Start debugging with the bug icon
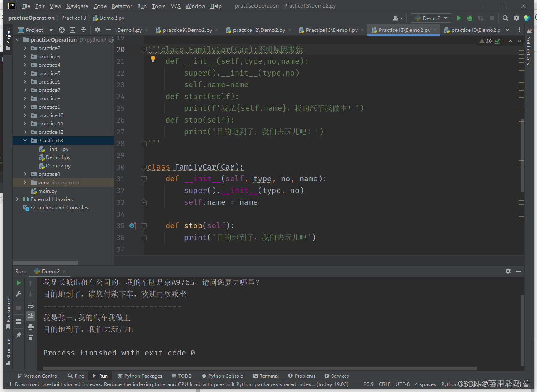The width and height of the screenshot is (537, 392). (x=470, y=18)
